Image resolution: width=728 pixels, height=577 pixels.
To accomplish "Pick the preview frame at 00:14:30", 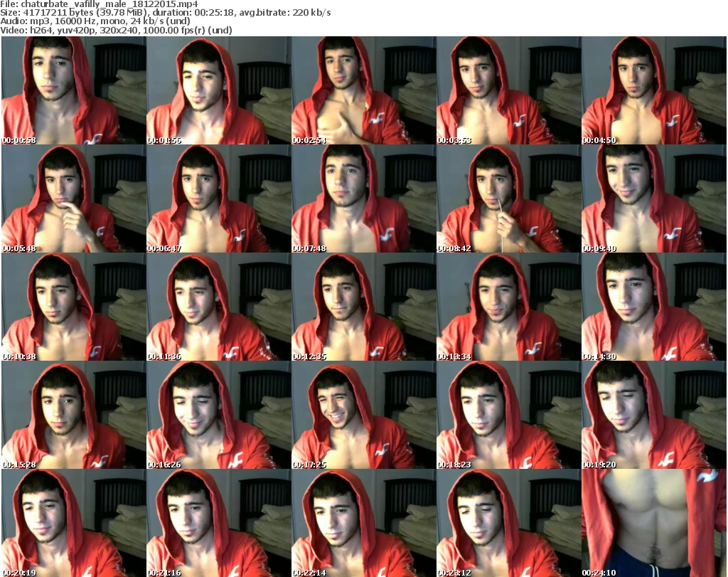I will click(654, 307).
